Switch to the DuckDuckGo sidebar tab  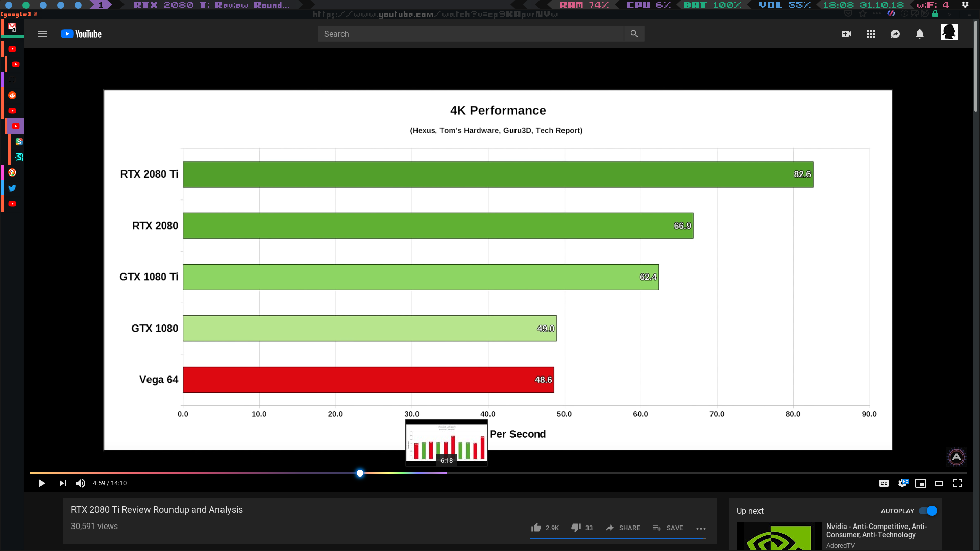tap(12, 172)
